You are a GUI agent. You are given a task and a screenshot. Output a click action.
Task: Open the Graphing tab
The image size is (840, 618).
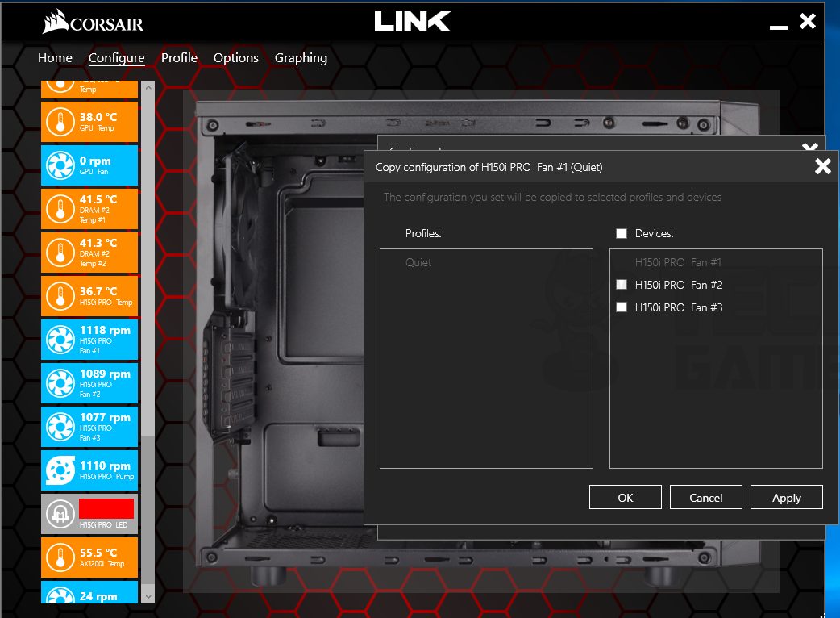pyautogui.click(x=301, y=58)
